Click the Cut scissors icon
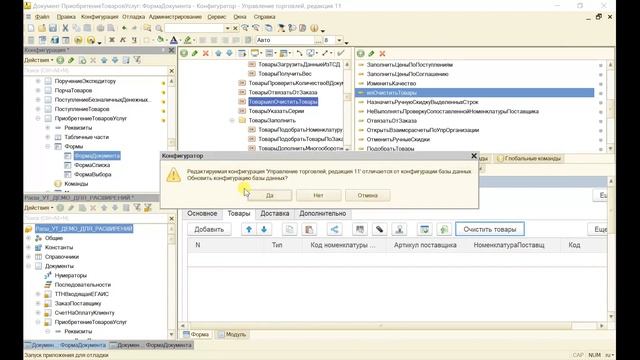 tap(65, 28)
